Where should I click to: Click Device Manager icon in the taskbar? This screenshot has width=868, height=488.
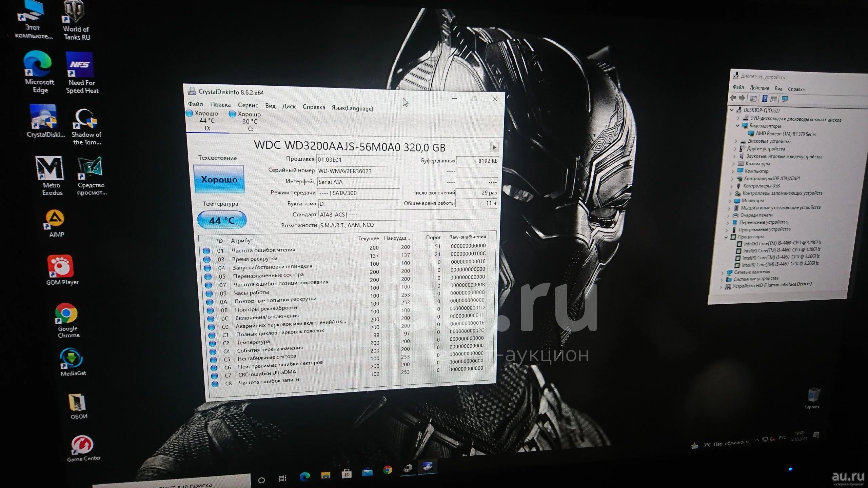click(x=408, y=469)
